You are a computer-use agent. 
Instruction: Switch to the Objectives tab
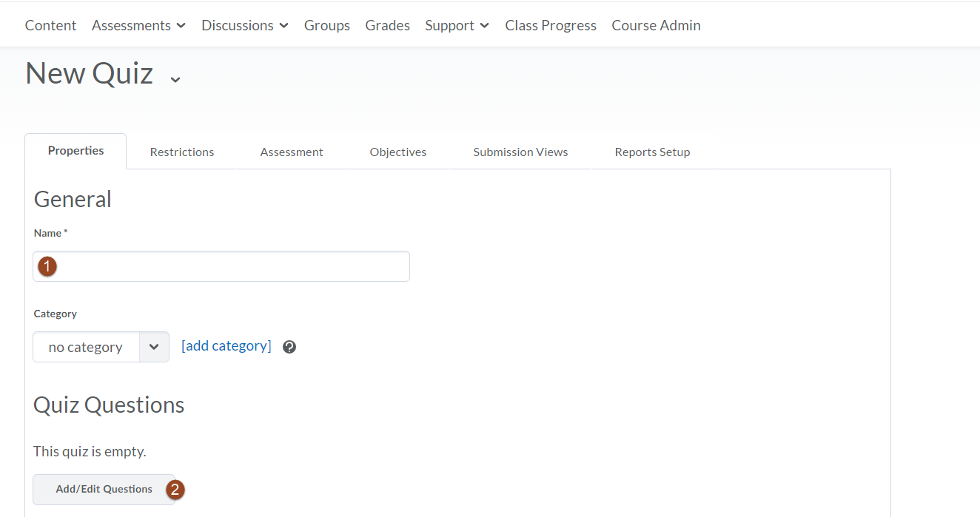[398, 152]
